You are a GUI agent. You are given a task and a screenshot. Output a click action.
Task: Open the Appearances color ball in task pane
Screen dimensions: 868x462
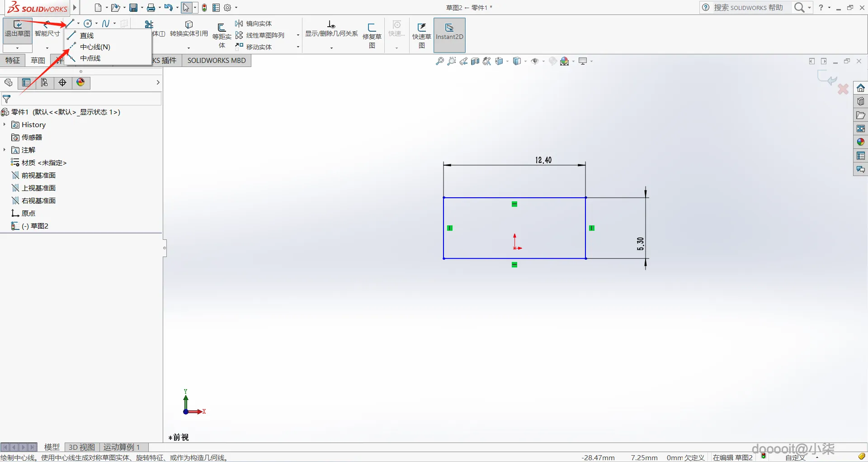point(861,142)
